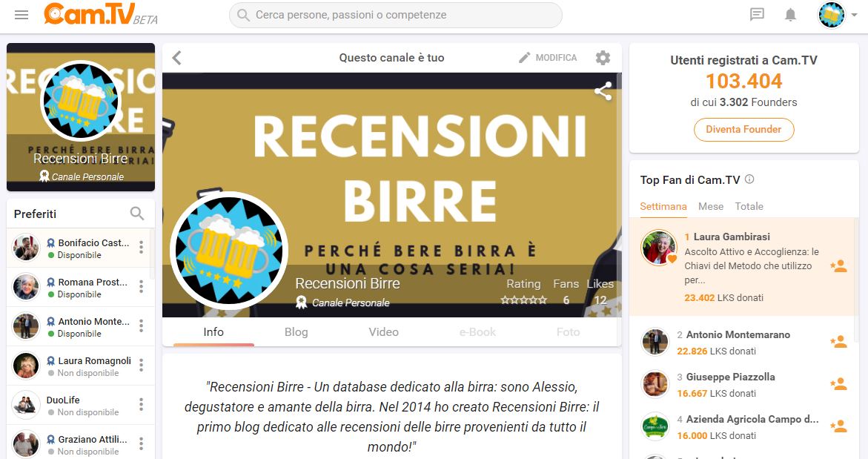868x459 pixels.
Task: Open channel settings gear
Action: click(603, 58)
